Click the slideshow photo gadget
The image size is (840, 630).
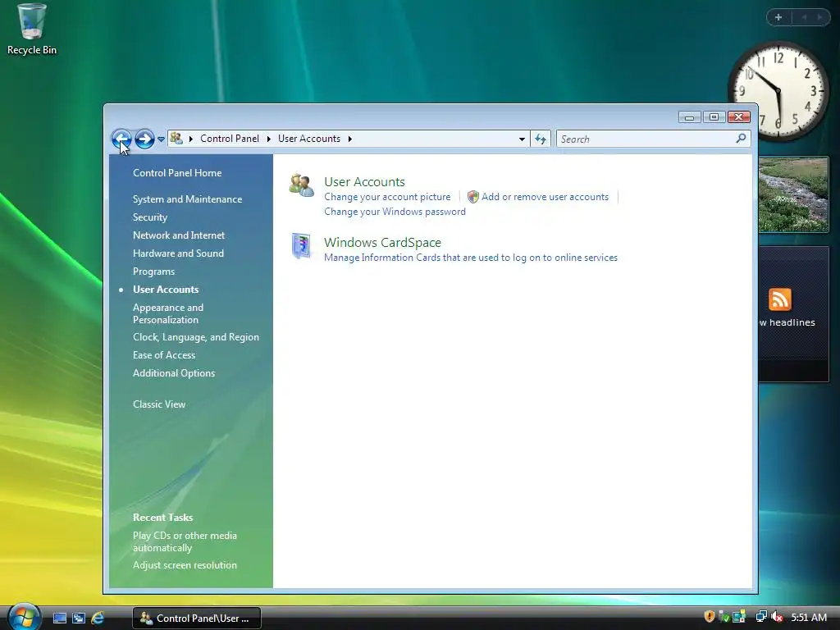pos(793,194)
